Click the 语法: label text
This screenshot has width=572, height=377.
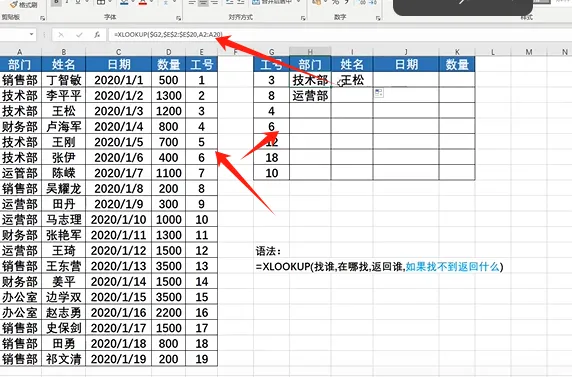pos(268,251)
